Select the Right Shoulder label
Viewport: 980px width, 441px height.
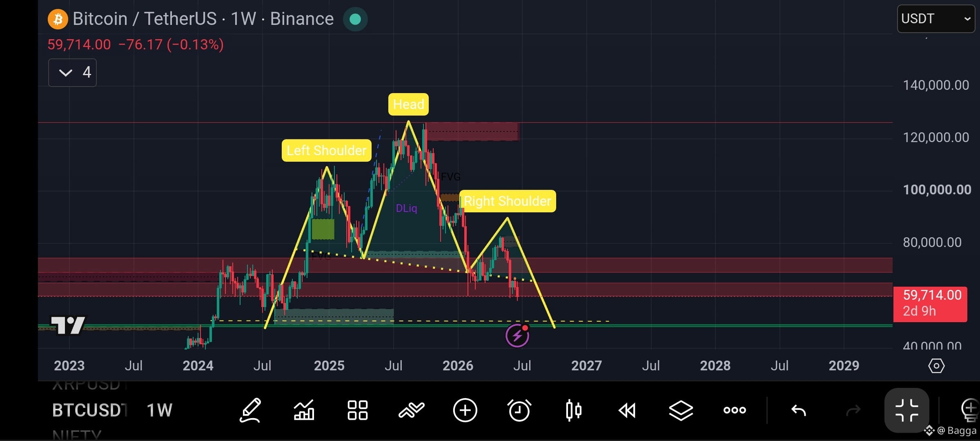508,201
